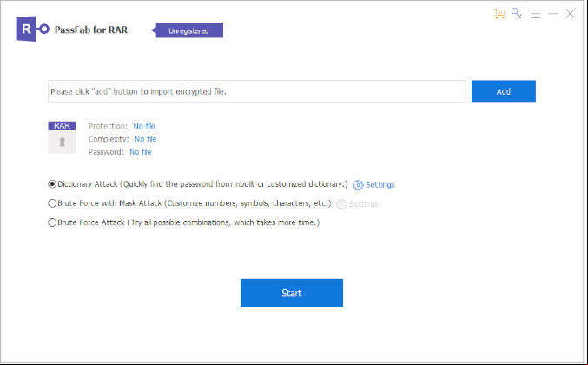
Task: Open Settings link for Dictionary Attack
Action: 380,184
